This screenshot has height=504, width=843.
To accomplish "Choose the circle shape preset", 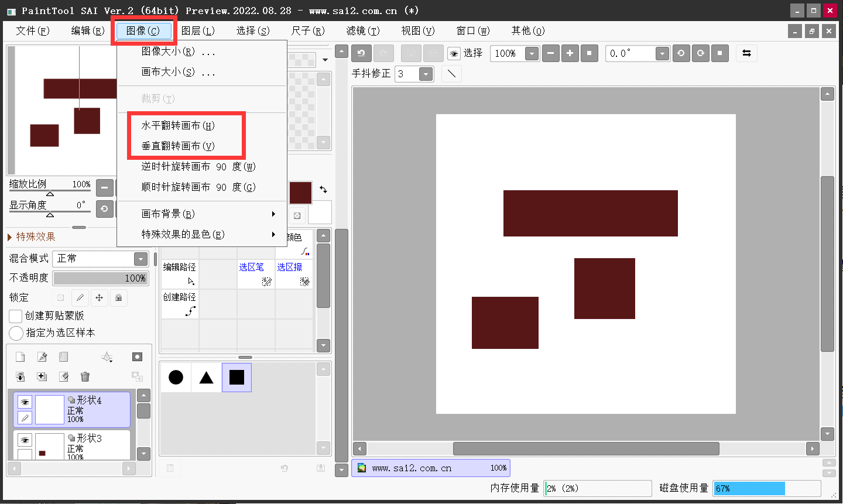I will [x=176, y=378].
